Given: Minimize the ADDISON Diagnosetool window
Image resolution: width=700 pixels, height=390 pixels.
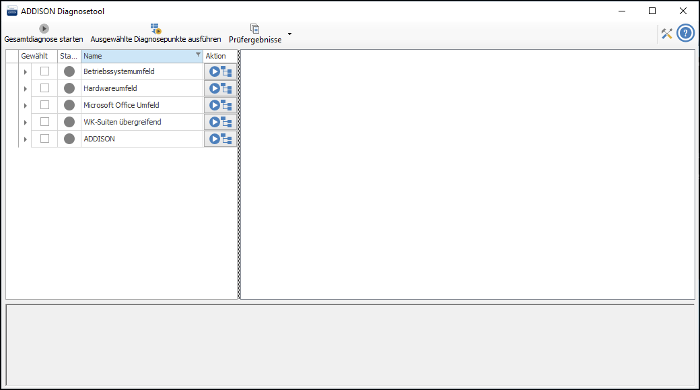Looking at the screenshot, I should click(x=621, y=11).
